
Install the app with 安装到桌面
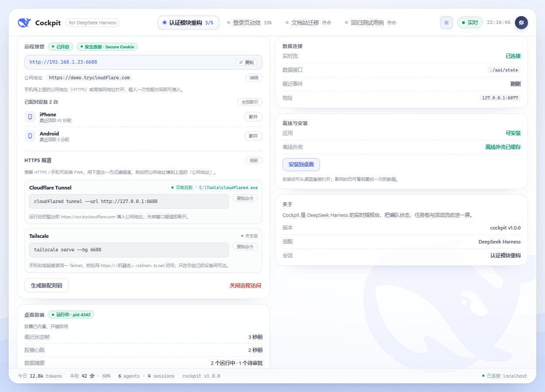point(301,165)
